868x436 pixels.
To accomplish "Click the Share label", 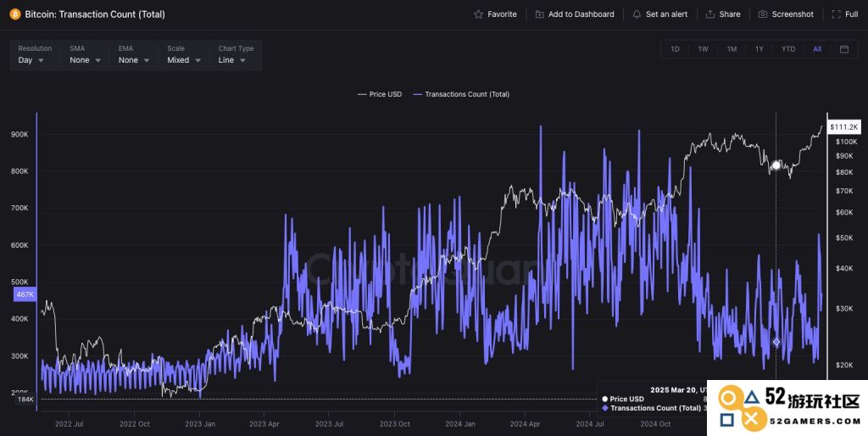I will click(x=730, y=14).
